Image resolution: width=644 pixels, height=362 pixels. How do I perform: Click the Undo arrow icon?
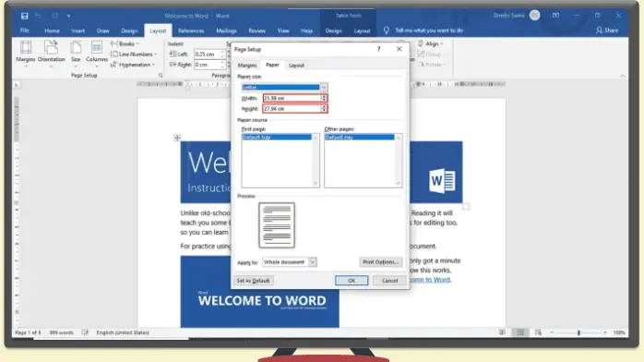tap(38, 16)
